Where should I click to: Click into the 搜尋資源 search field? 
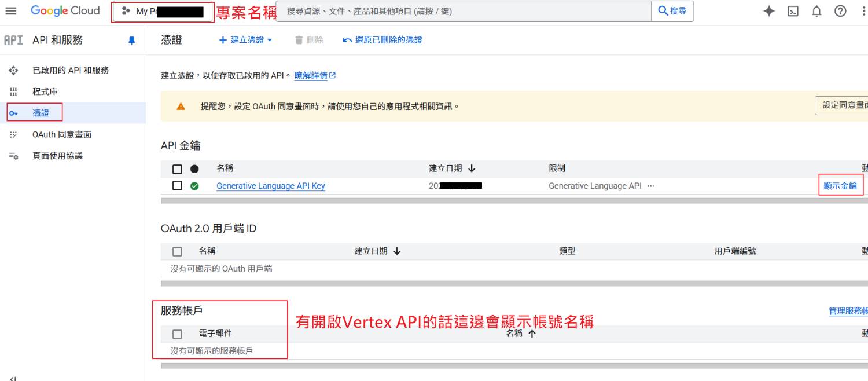(x=463, y=11)
